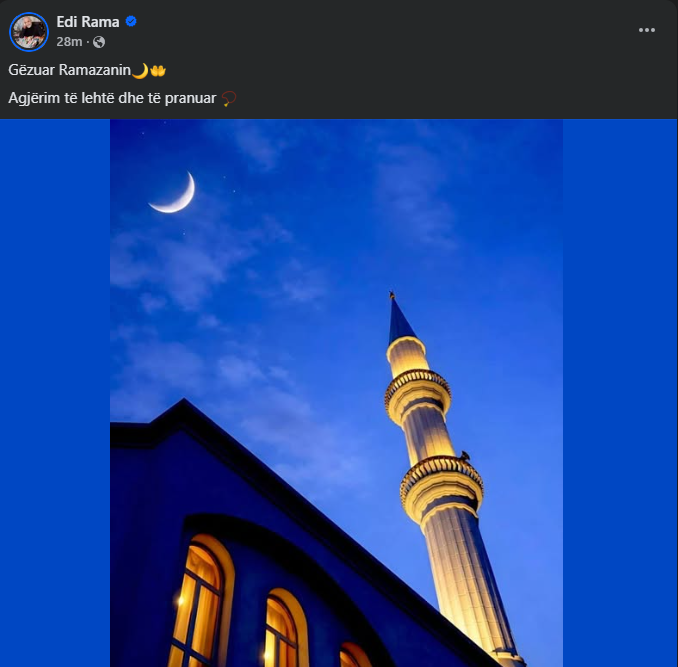Click the blue margin left of the photo
The width and height of the screenshot is (678, 667).
(54, 400)
